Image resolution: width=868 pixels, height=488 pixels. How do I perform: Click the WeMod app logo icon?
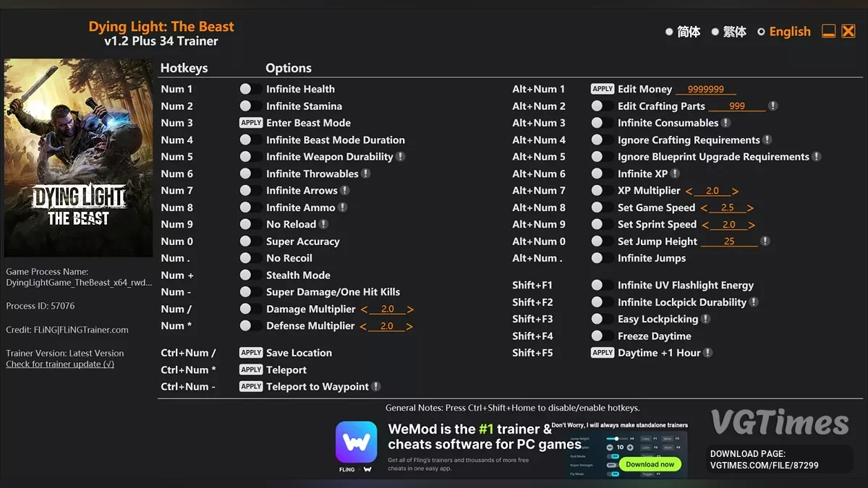[x=356, y=442]
